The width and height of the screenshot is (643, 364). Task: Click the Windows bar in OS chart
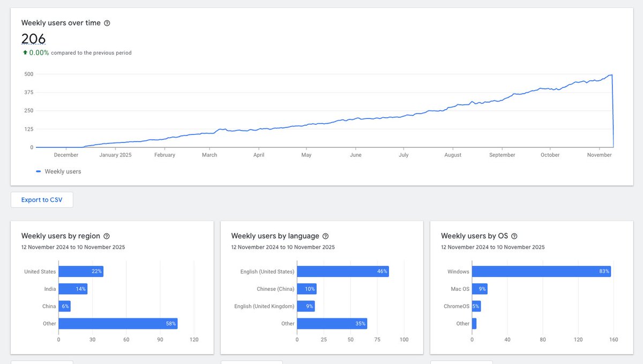[x=541, y=271]
